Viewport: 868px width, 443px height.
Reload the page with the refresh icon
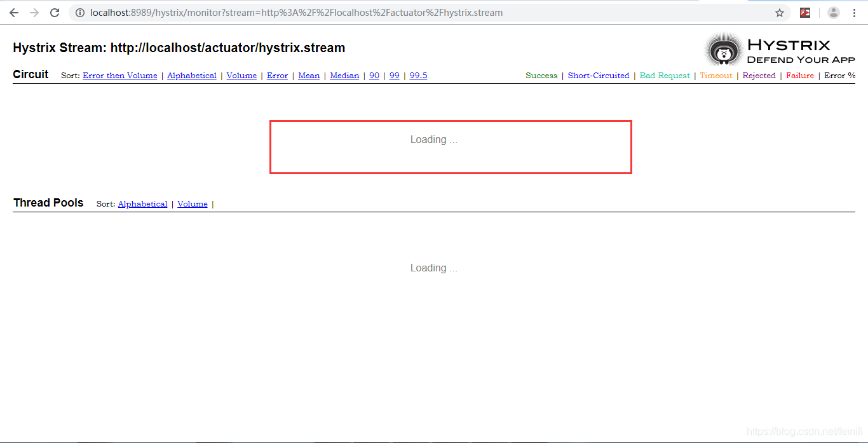click(x=55, y=13)
